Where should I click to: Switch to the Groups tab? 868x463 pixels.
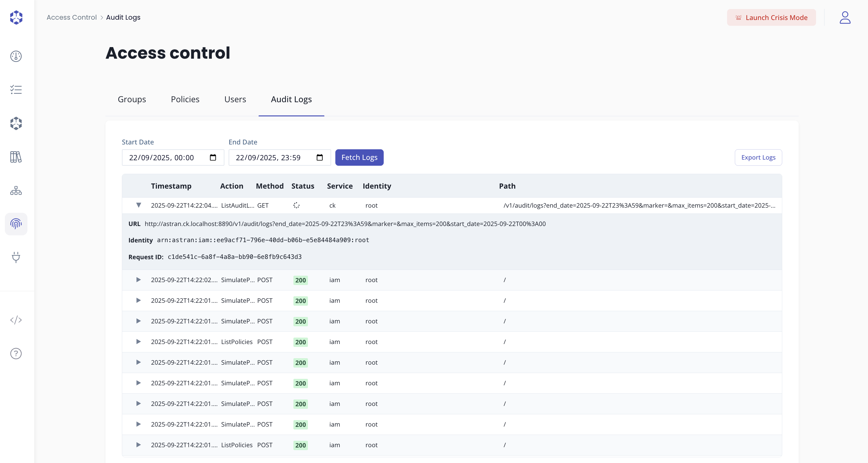click(x=132, y=99)
